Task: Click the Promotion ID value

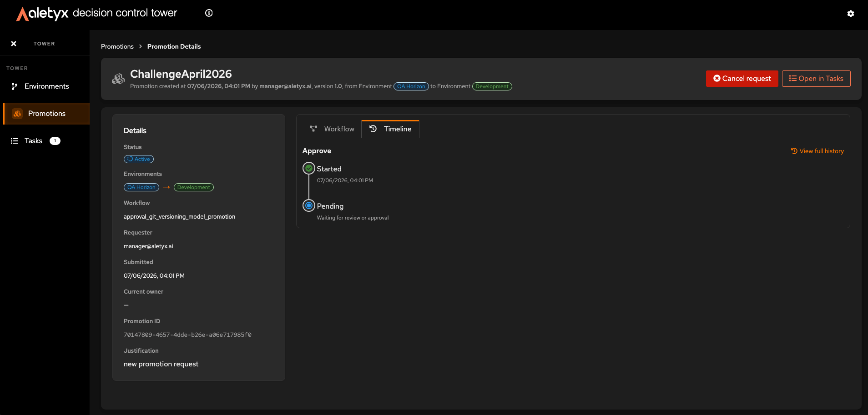Action: tap(187, 335)
